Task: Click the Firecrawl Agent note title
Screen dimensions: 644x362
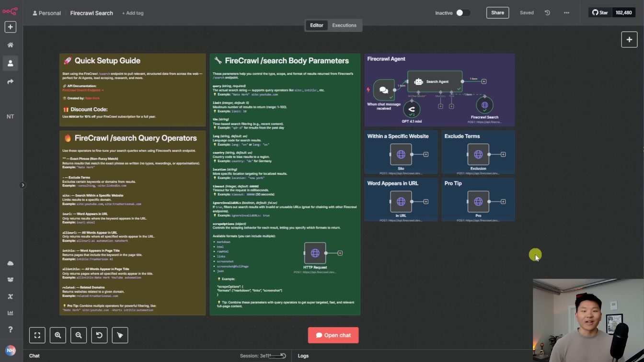Action: pyautogui.click(x=386, y=59)
